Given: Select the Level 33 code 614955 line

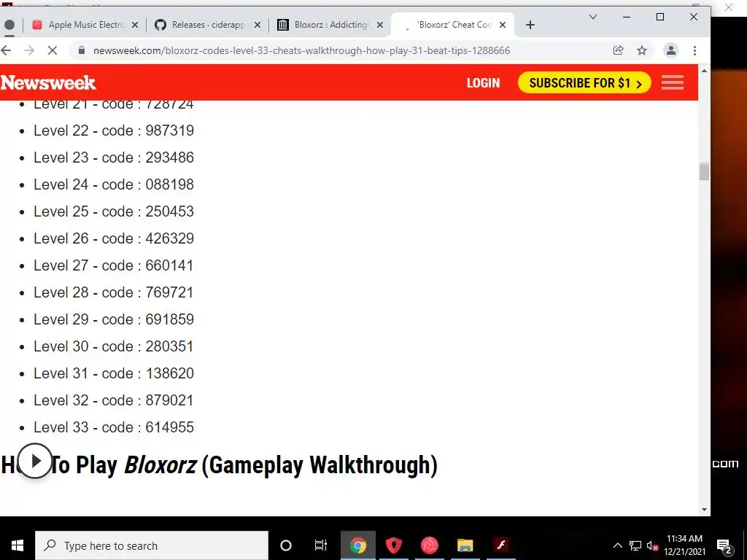Looking at the screenshot, I should tap(114, 427).
